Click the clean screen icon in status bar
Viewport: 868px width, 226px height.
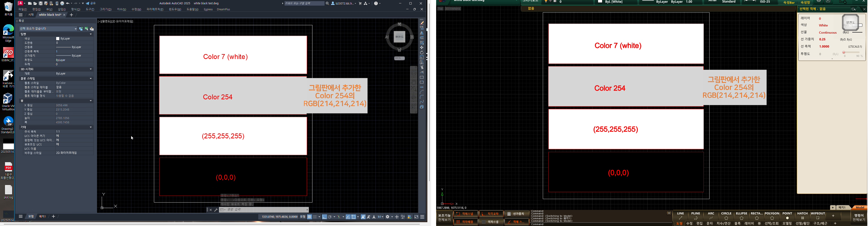pos(416,217)
